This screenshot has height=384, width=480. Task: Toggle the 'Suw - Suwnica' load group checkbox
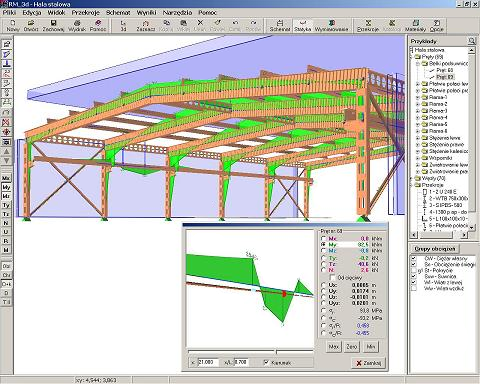point(414,276)
